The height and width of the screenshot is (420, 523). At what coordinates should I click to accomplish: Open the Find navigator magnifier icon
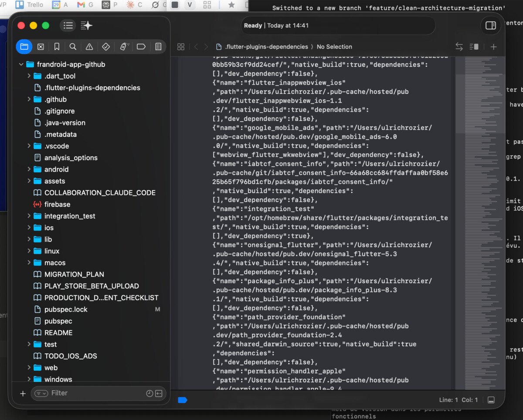[x=73, y=47]
